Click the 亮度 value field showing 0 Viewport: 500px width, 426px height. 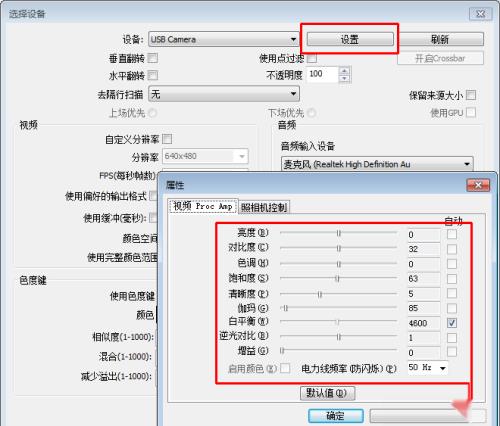[424, 235]
